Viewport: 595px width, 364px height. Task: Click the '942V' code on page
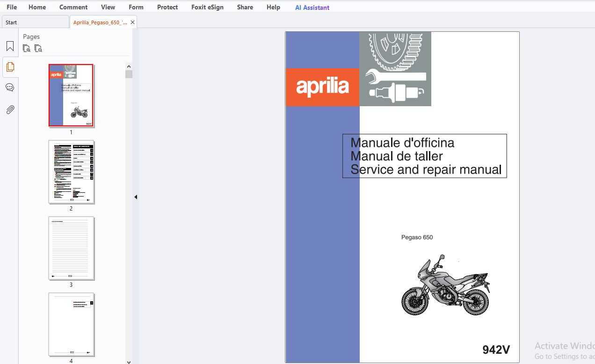(496, 349)
